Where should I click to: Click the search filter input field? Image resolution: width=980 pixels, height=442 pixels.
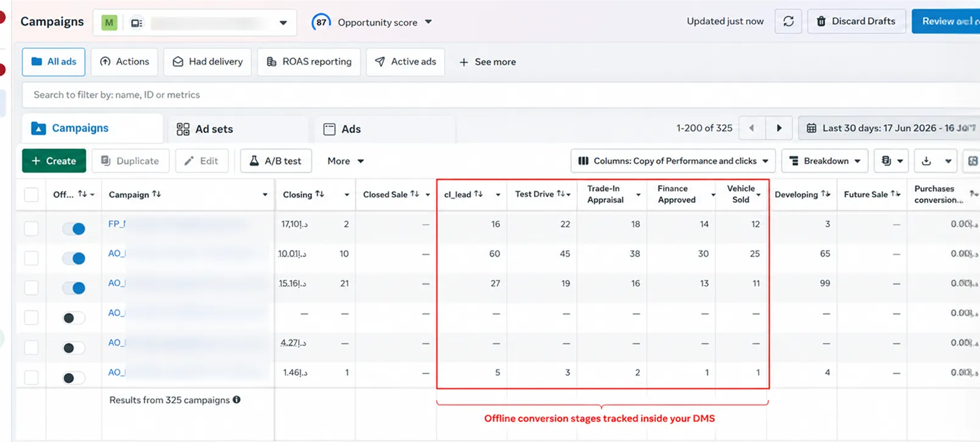[500, 95]
